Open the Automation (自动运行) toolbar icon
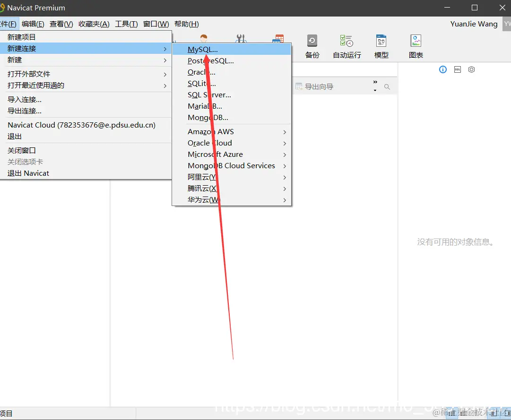The width and height of the screenshot is (511, 420). click(347, 46)
